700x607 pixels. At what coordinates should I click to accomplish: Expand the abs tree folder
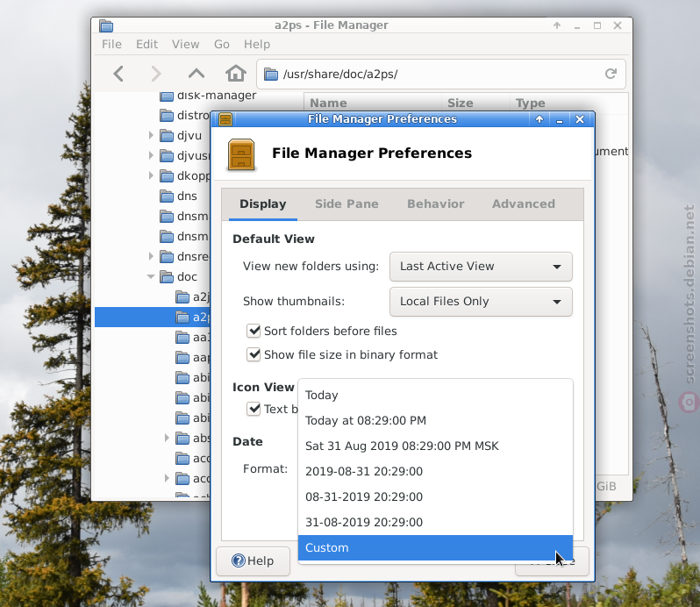click(167, 439)
